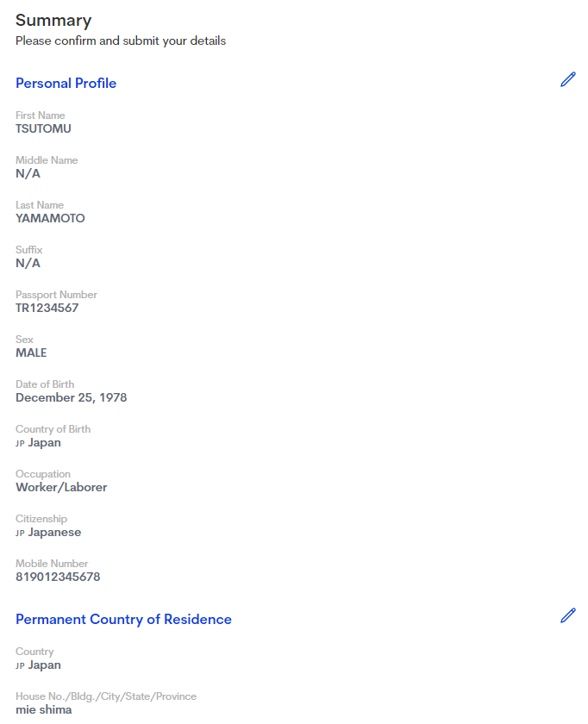This screenshot has height=724, width=588.
Task: Select the address value mie shima
Action: click(43, 710)
